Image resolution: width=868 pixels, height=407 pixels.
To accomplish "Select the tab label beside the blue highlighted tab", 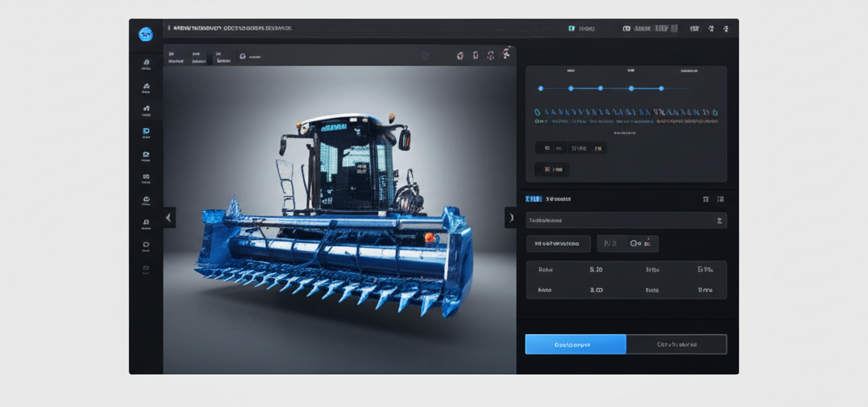I will [x=559, y=198].
